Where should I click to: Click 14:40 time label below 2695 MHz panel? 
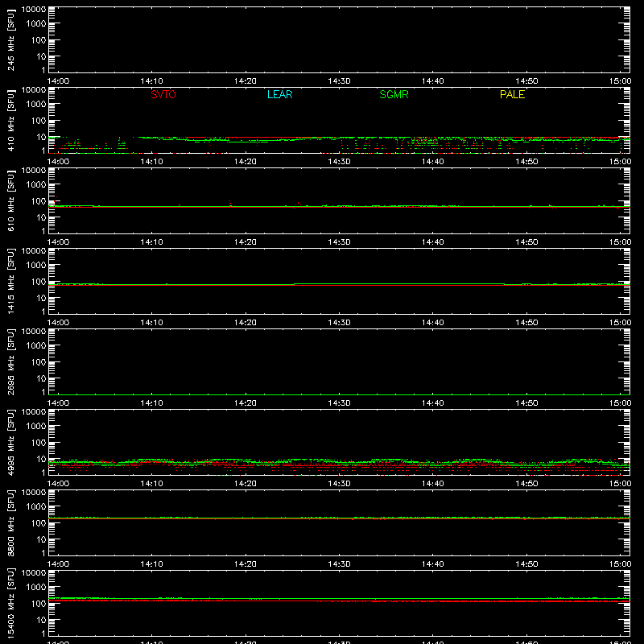(x=433, y=403)
